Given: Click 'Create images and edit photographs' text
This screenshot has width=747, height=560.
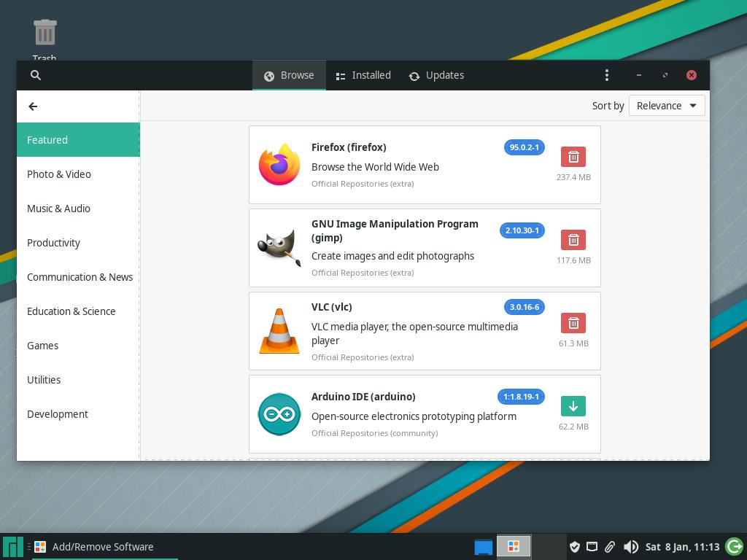Looking at the screenshot, I should (x=392, y=256).
